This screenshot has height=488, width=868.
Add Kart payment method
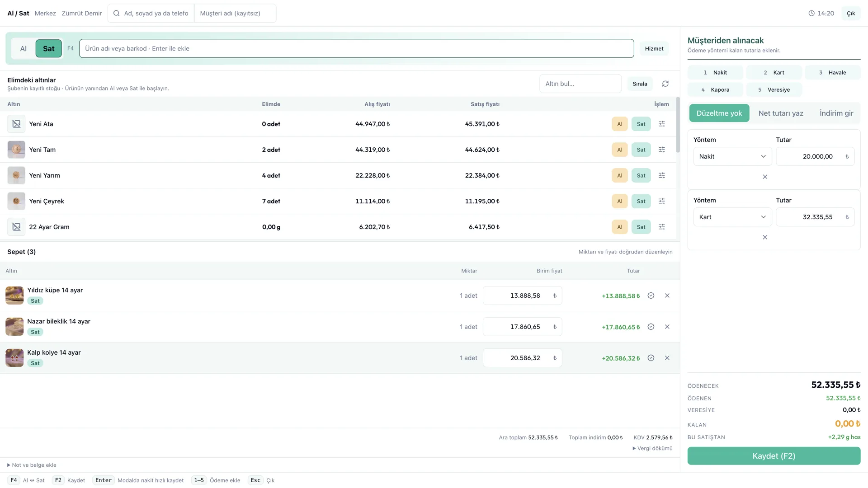tap(774, 72)
